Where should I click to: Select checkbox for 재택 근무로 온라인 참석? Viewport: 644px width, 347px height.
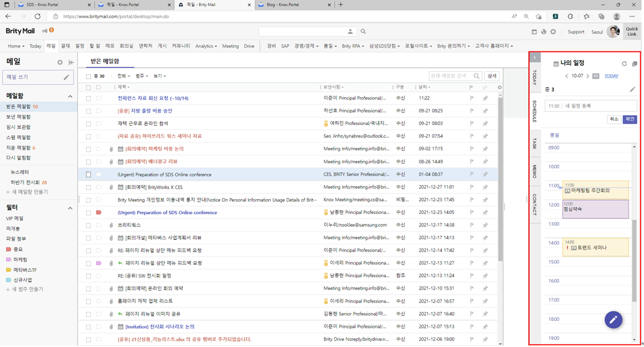88,124
